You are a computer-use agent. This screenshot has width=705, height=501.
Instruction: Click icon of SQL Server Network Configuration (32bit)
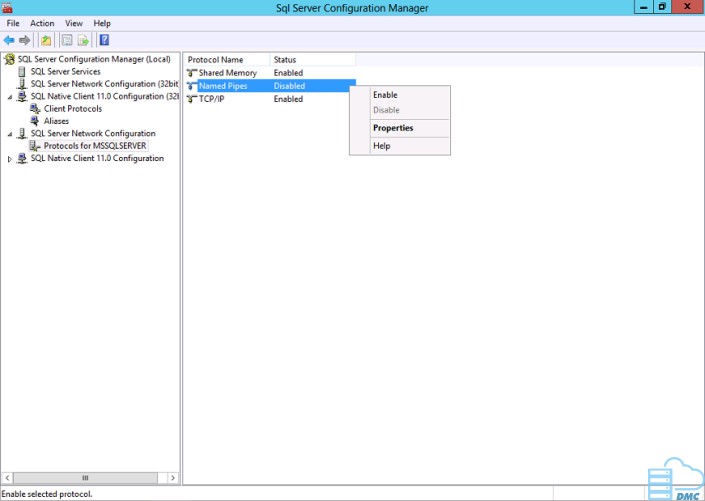tap(22, 84)
